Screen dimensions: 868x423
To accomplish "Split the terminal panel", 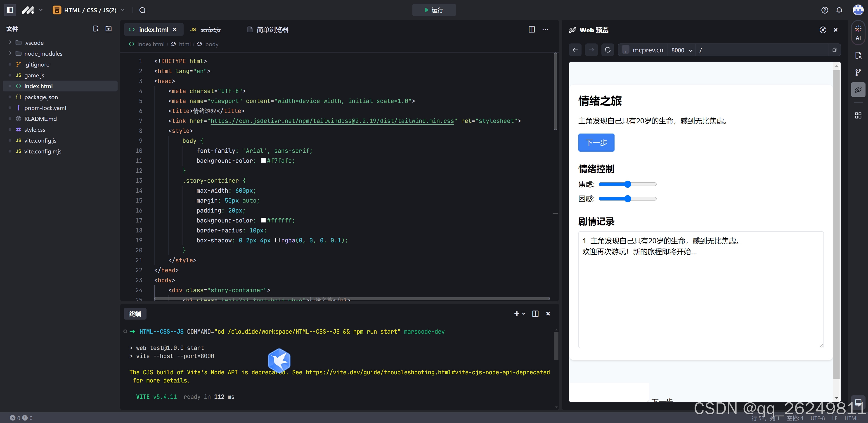I will click(x=535, y=314).
